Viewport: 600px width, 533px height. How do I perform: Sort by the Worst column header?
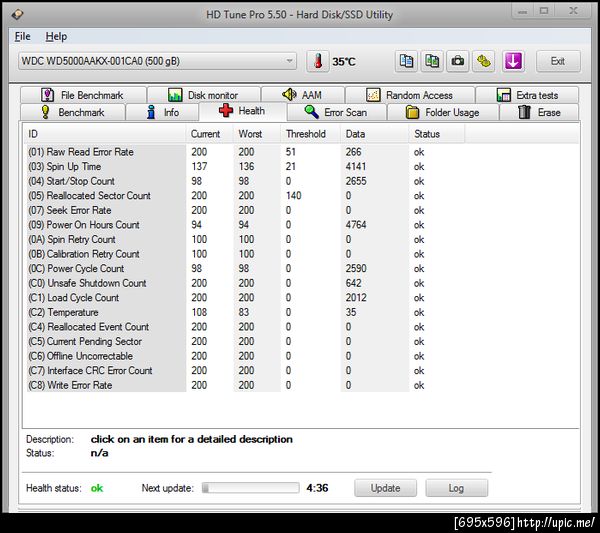point(257,134)
